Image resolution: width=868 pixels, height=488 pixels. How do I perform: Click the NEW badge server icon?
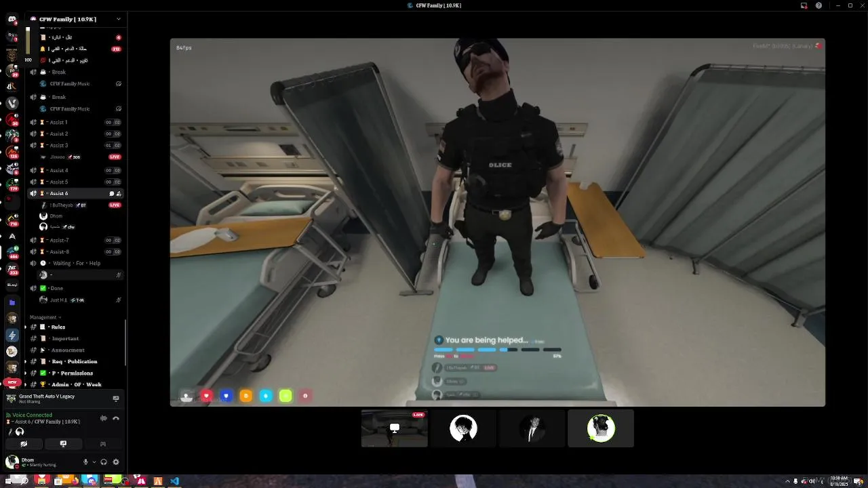click(x=12, y=384)
